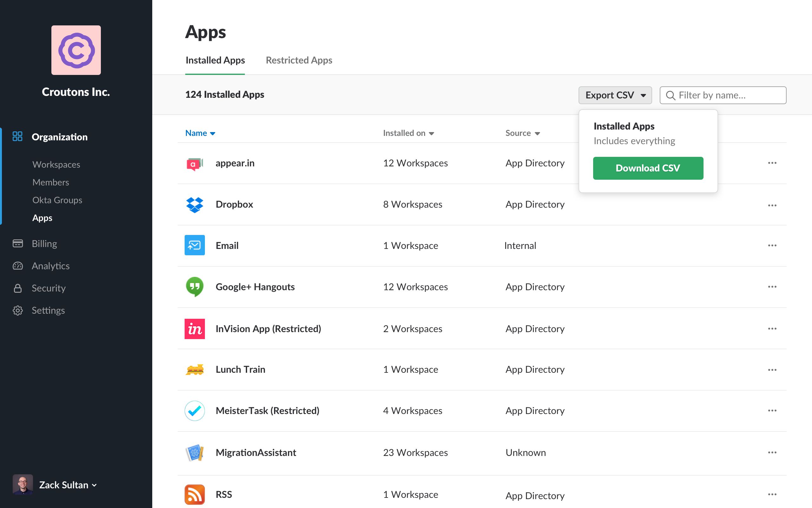Screen dimensions: 812x508
Task: Open Analytics section
Action: 51,266
